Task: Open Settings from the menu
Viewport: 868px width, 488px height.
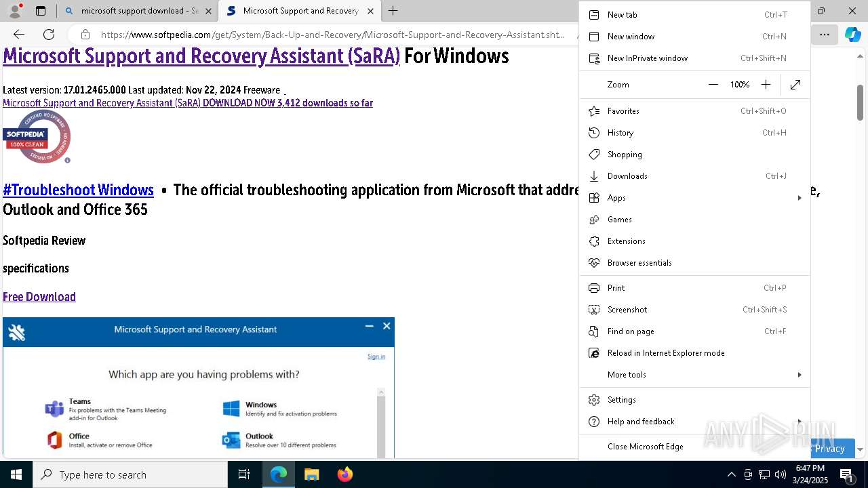Action: point(694,400)
